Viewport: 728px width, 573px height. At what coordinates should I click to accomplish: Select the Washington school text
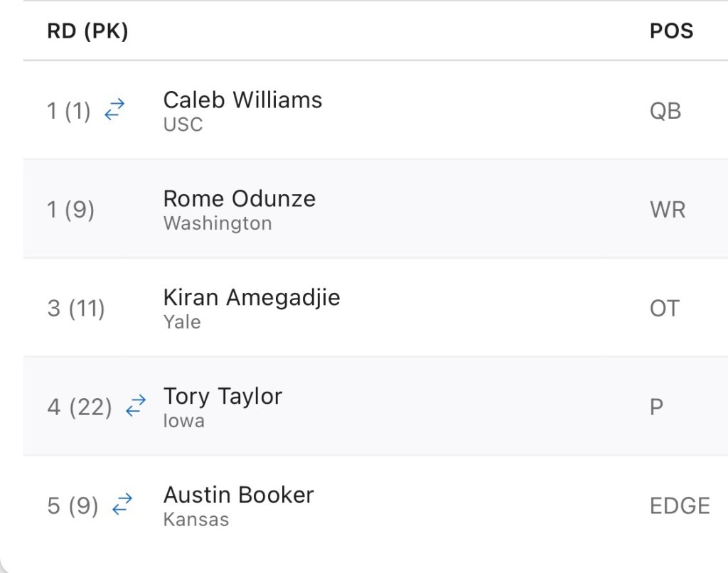pos(218,223)
